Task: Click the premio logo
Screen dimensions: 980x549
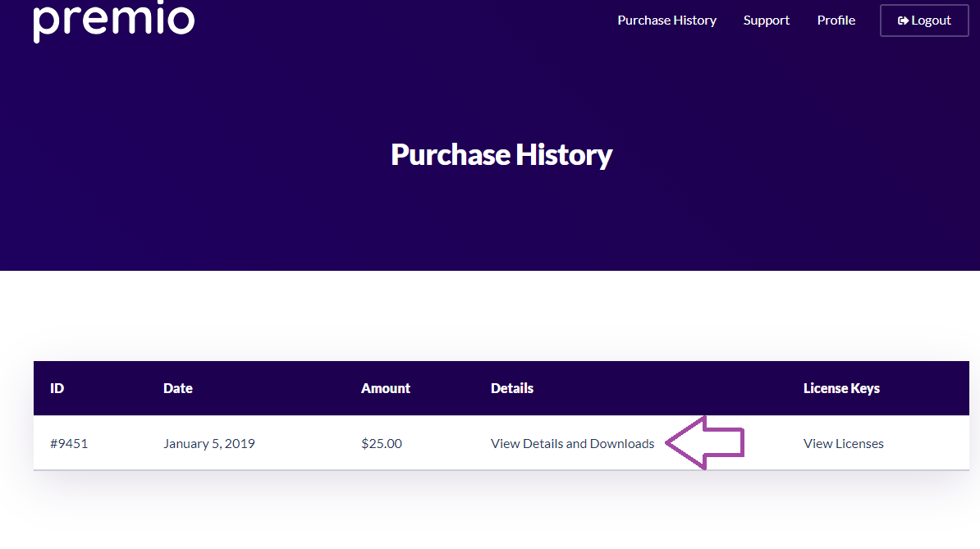Action: pyautogui.click(x=114, y=21)
